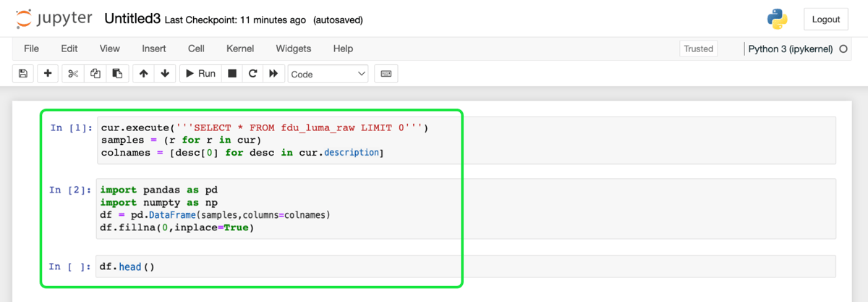This screenshot has height=302, width=868.
Task: Cut selected cells with scissors icon
Action: (x=73, y=73)
